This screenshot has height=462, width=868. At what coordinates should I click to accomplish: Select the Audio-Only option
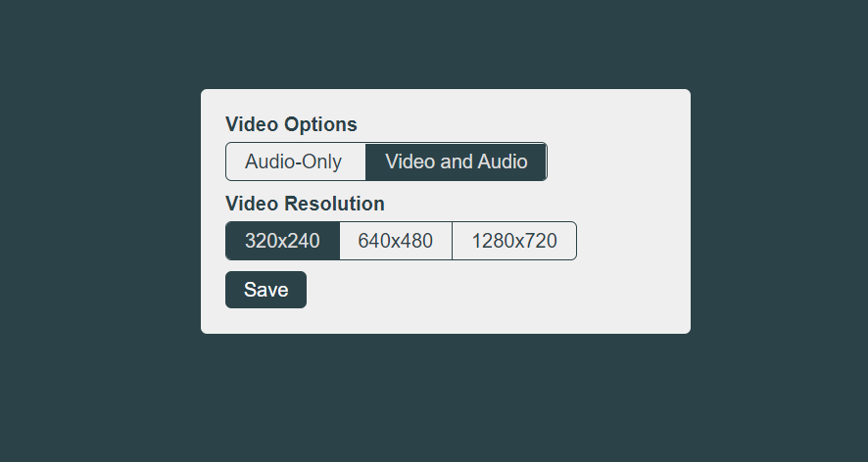pyautogui.click(x=295, y=162)
